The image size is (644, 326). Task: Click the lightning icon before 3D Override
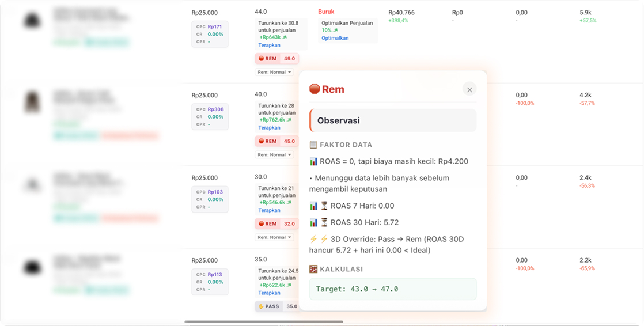313,239
